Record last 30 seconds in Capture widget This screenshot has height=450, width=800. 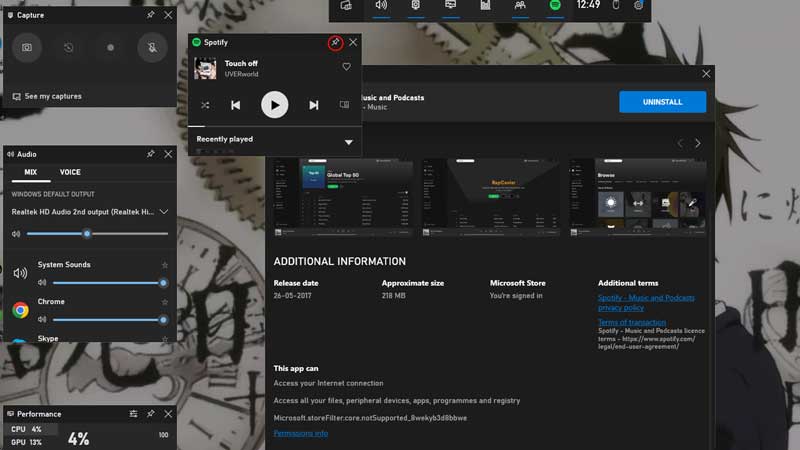point(68,47)
